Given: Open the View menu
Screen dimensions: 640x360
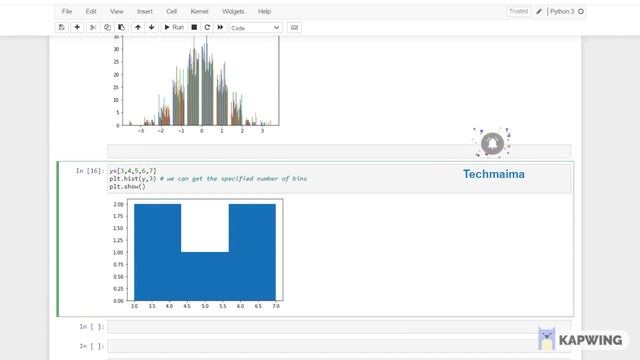Looking at the screenshot, I should (x=117, y=11).
